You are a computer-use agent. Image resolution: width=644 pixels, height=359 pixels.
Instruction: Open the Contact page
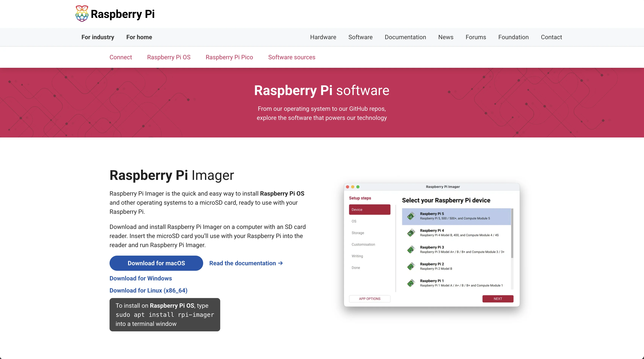(x=552, y=37)
